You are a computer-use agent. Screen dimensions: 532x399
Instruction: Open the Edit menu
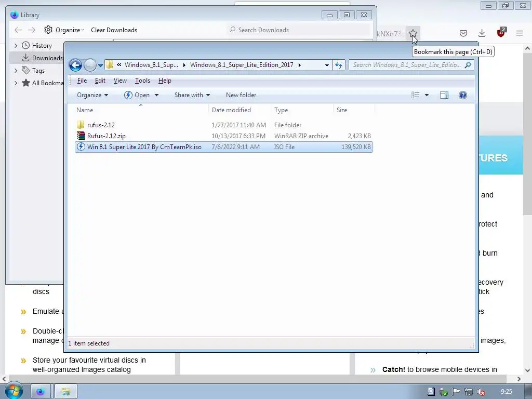coord(100,81)
